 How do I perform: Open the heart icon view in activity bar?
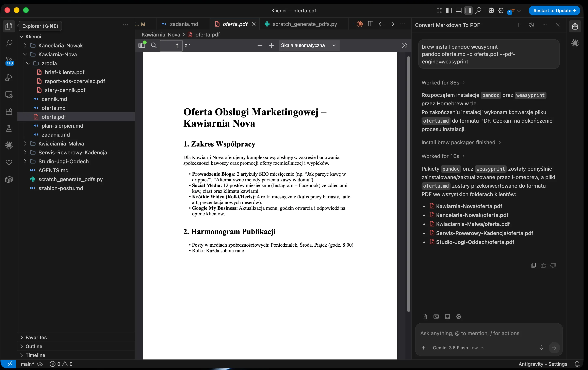pyautogui.click(x=9, y=163)
